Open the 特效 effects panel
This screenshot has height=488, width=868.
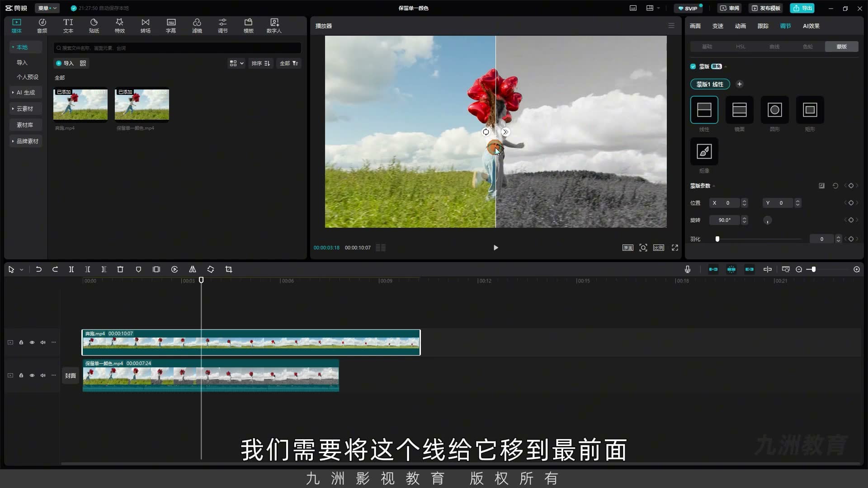coord(119,26)
